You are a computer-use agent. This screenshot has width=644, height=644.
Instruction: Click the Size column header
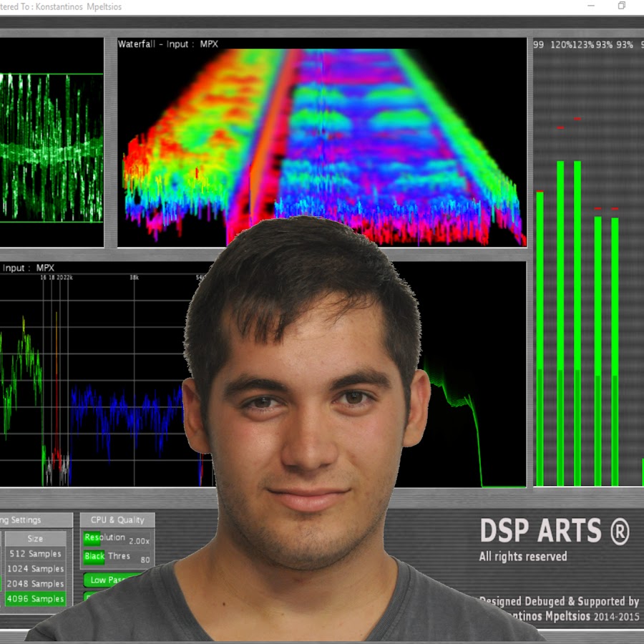35,538
